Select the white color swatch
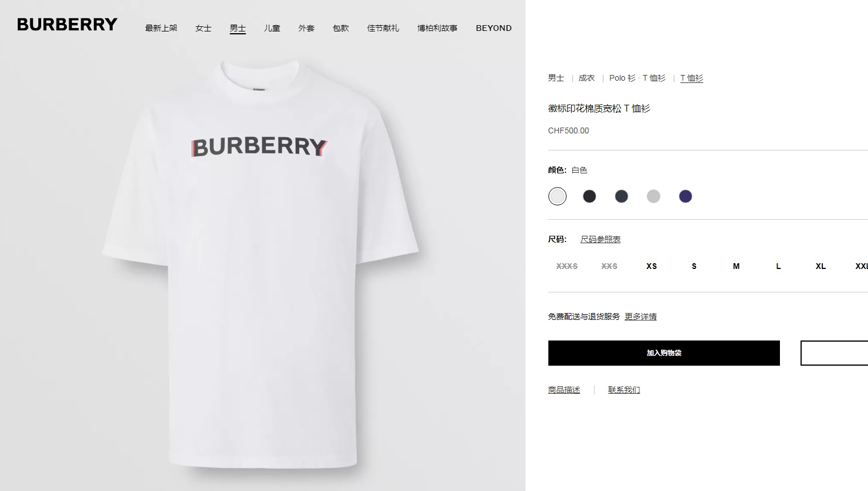The height and width of the screenshot is (491, 868). [557, 196]
